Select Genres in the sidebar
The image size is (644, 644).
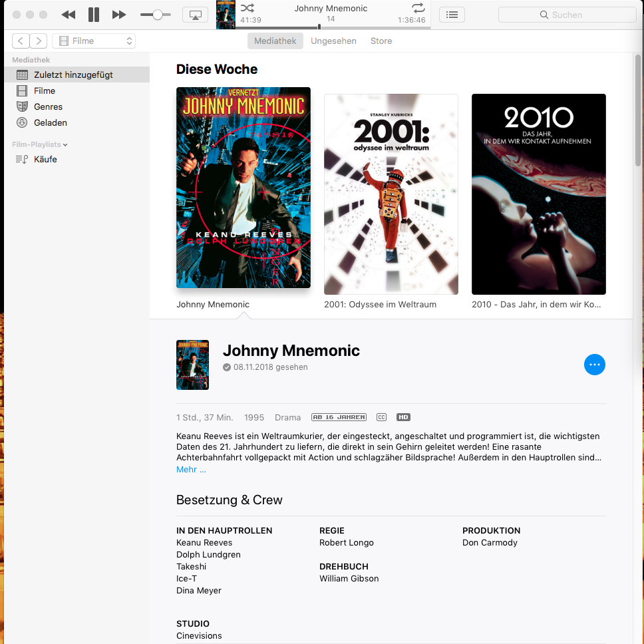tap(77, 107)
